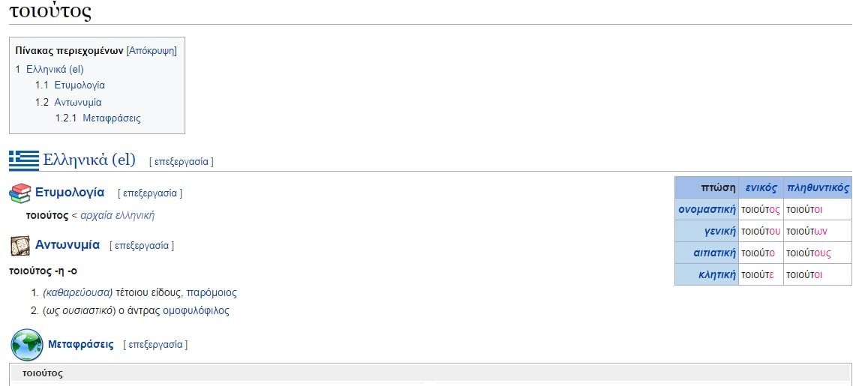The height and width of the screenshot is (386, 868).
Task: Edit the Ετυμολογία section
Action: click(x=149, y=193)
